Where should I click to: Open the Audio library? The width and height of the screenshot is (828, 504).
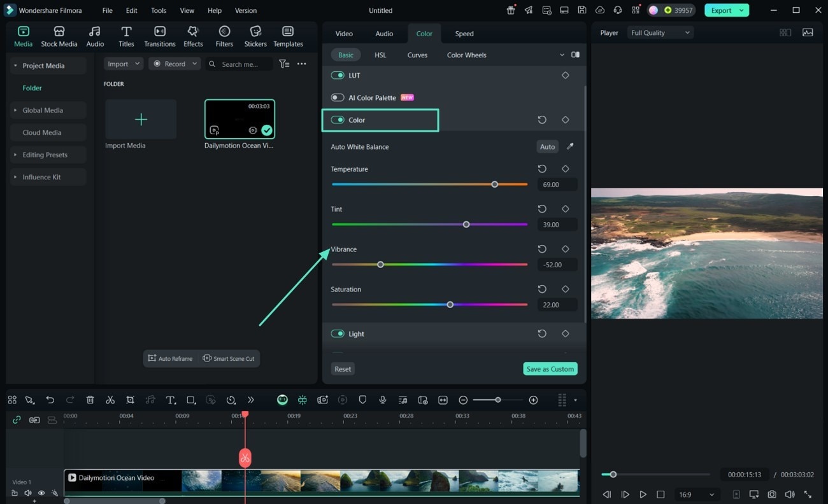click(x=95, y=37)
